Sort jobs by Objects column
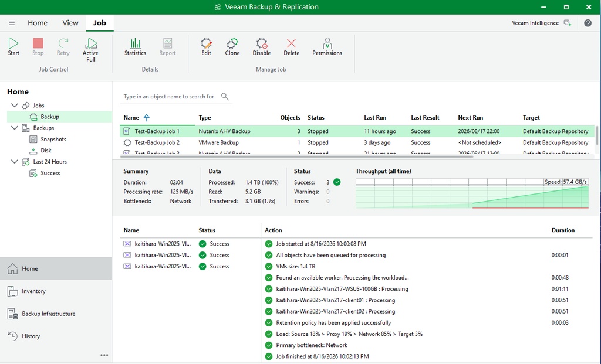 [290, 117]
